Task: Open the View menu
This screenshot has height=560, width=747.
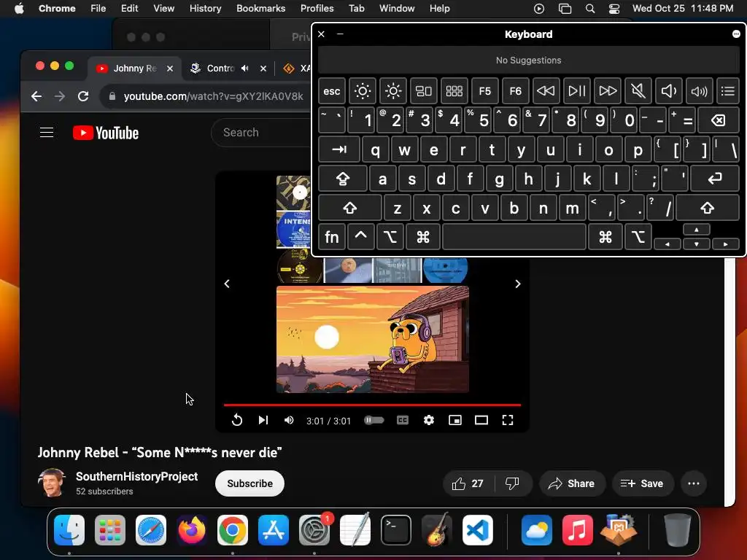Action: pos(164,8)
